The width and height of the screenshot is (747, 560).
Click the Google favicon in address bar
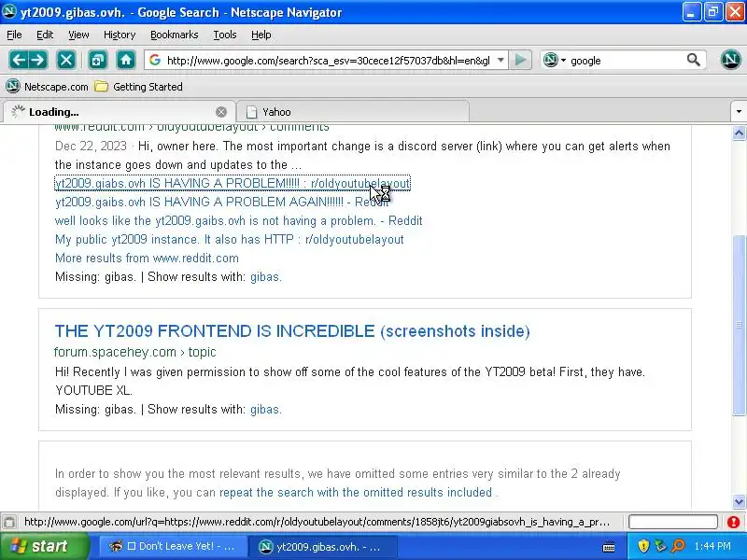pos(154,60)
